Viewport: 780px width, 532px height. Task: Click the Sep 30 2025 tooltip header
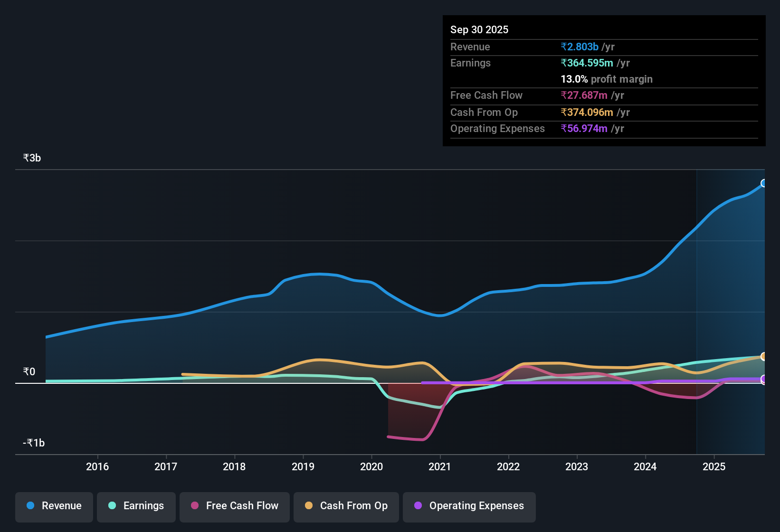point(479,29)
